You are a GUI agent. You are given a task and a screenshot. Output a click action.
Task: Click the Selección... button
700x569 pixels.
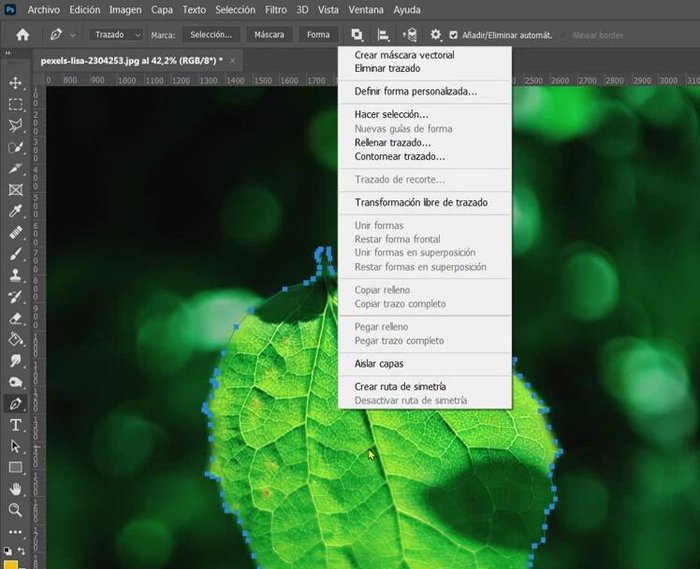point(210,35)
